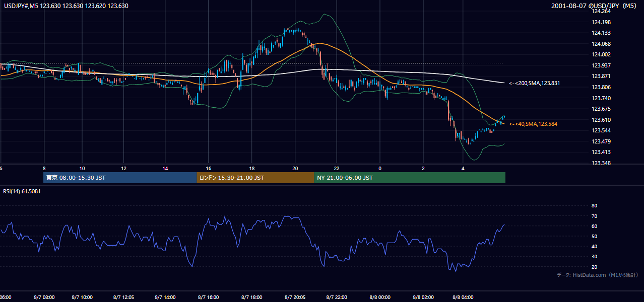The width and height of the screenshot is (644, 302).
Task: Click the 8/7 22:00 time axis label
Action: point(337,297)
